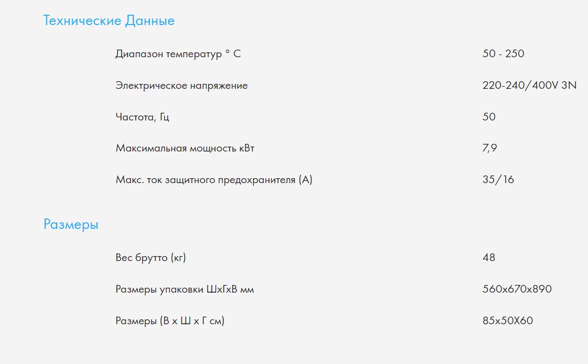
Task: Click the frequency value 50
Action: pyautogui.click(x=489, y=117)
